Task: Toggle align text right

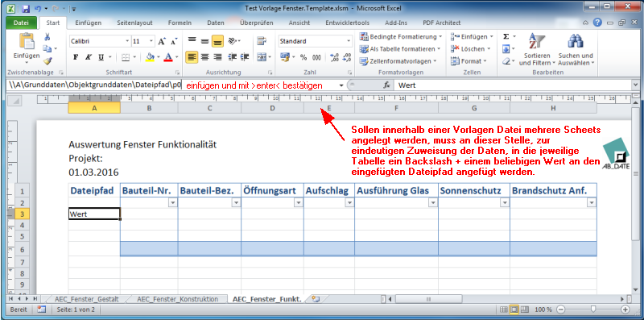Action: pos(217,57)
